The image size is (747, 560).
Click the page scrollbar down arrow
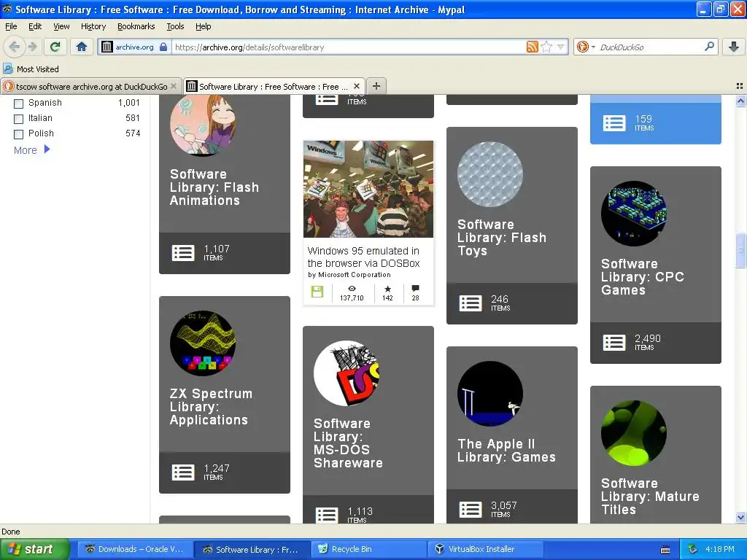[x=740, y=517]
